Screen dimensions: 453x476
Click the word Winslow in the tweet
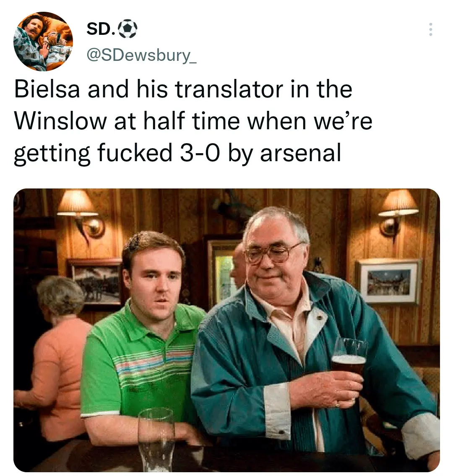(x=60, y=121)
